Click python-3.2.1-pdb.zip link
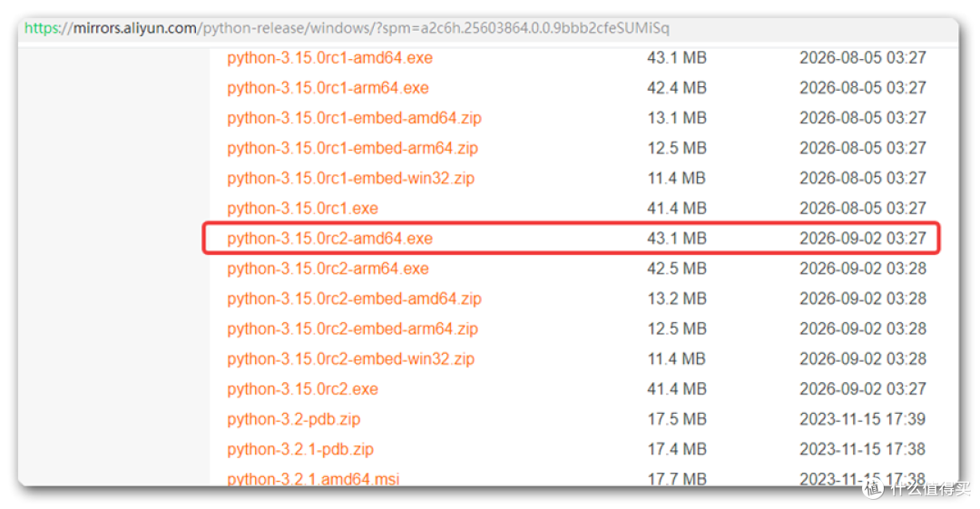The height and width of the screenshot is (509, 980). point(300,449)
